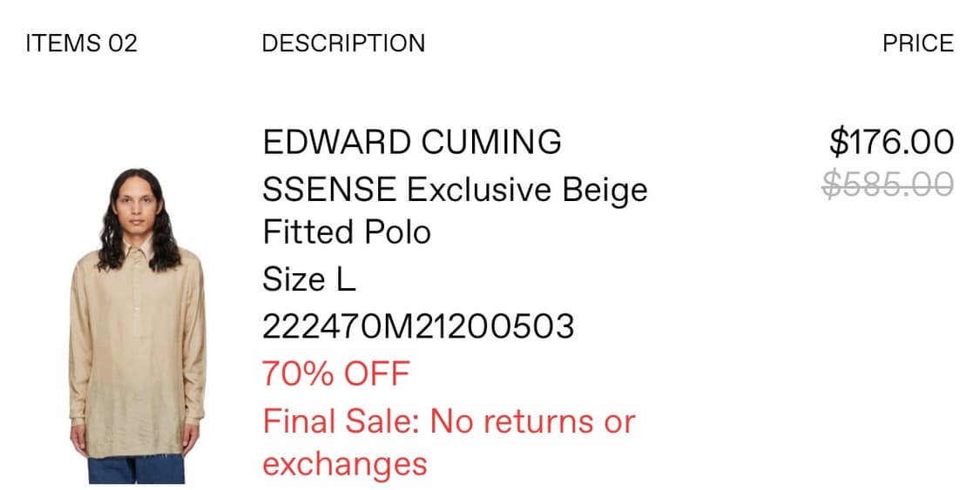Click the Fitted Polo title line
This screenshot has height=490, width=980.
click(x=347, y=232)
